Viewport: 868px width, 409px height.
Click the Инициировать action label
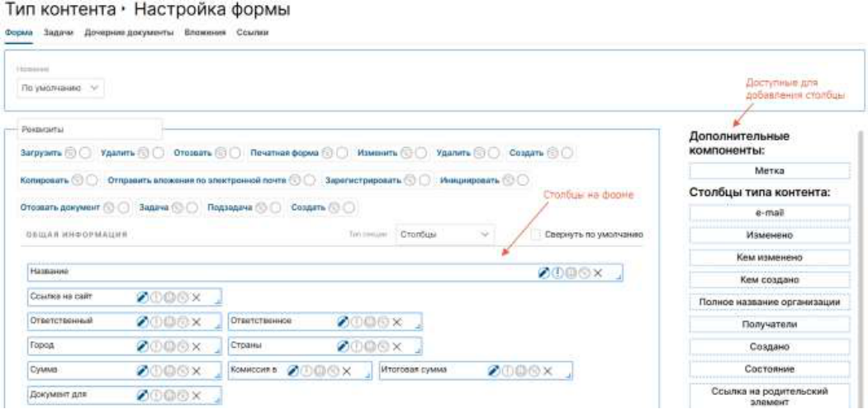(x=469, y=180)
